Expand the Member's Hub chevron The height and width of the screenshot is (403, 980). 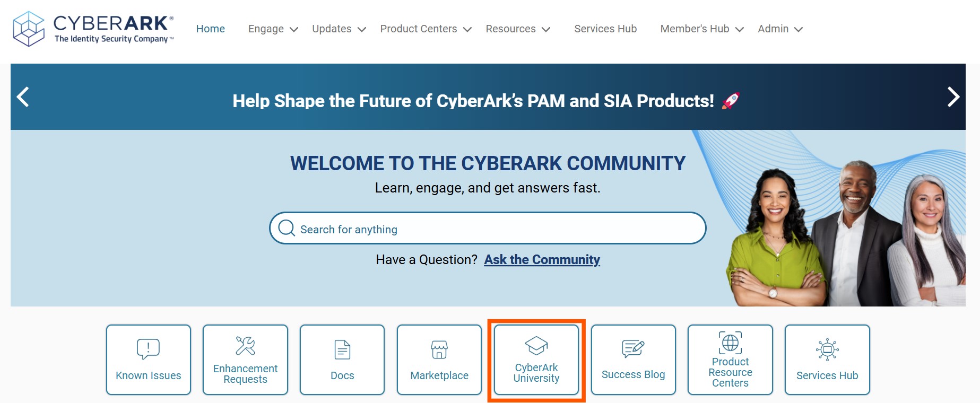tap(740, 30)
